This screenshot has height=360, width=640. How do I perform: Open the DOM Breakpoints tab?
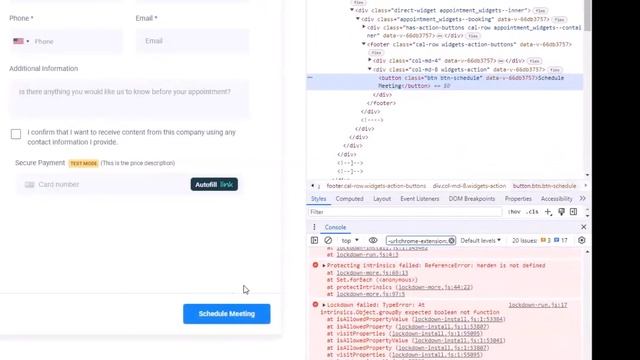point(471,199)
